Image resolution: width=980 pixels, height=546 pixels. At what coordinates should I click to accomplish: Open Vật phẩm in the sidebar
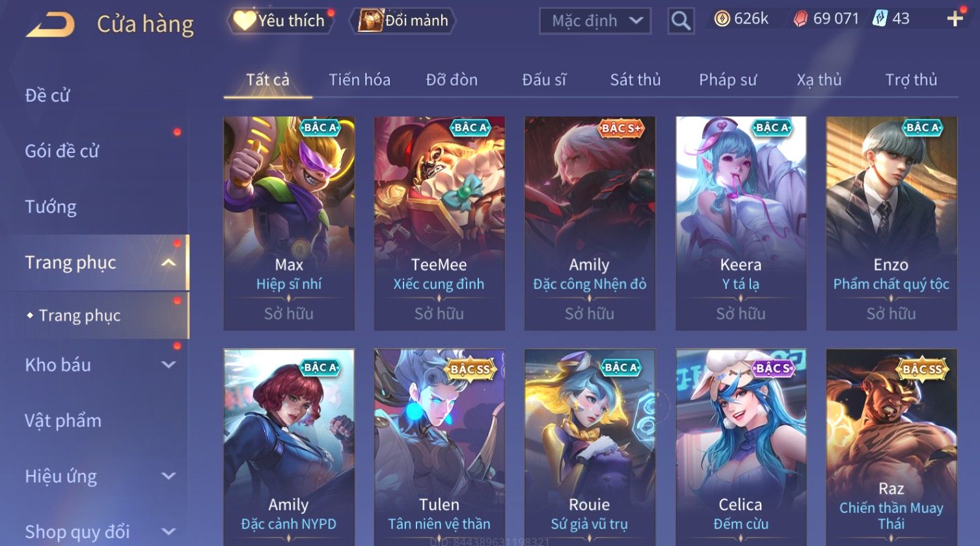[x=63, y=420]
